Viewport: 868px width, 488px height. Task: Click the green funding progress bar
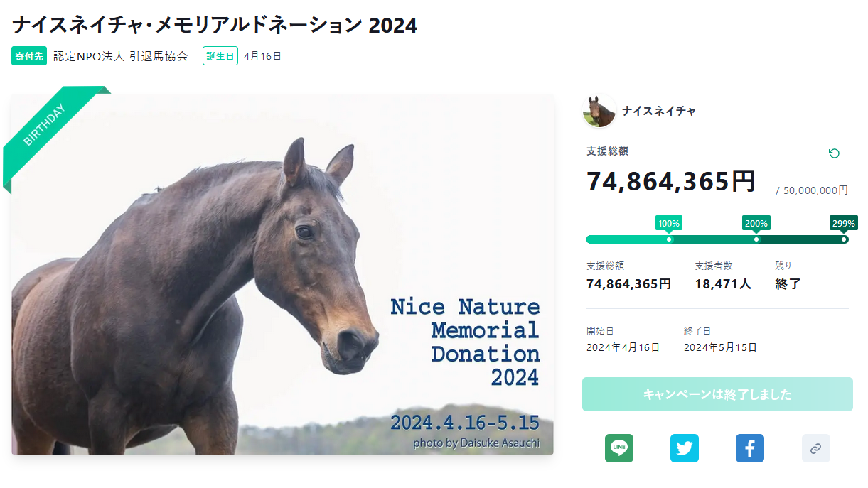pos(711,239)
